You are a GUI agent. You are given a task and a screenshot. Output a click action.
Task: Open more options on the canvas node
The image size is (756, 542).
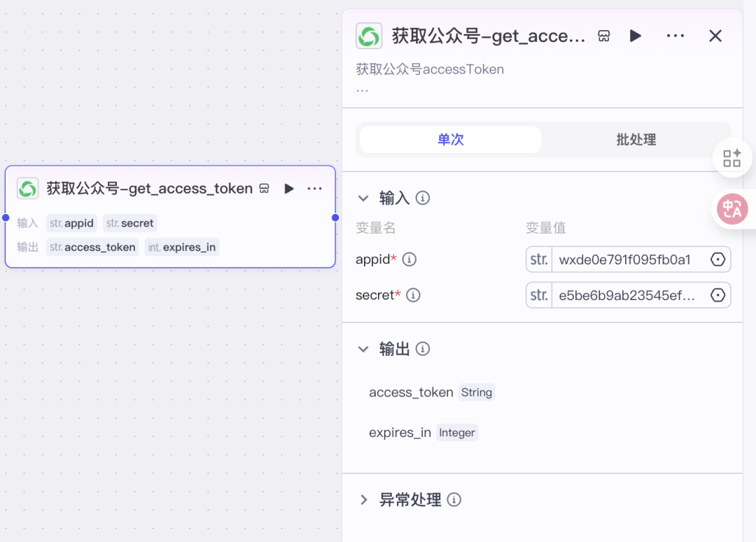point(314,189)
